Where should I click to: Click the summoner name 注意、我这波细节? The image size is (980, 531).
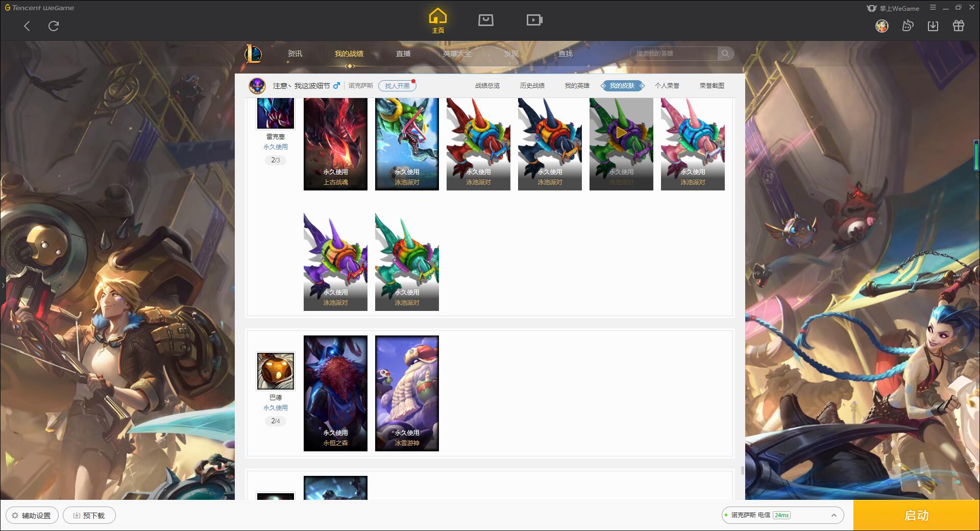click(301, 86)
